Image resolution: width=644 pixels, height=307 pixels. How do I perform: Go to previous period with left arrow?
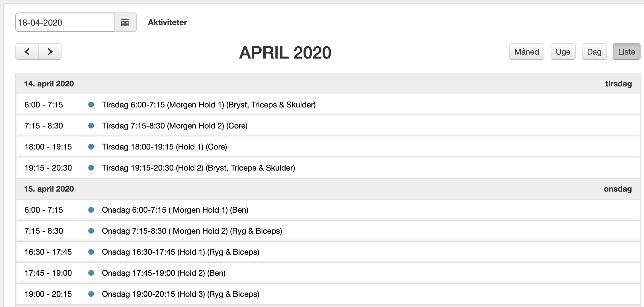[x=27, y=51]
